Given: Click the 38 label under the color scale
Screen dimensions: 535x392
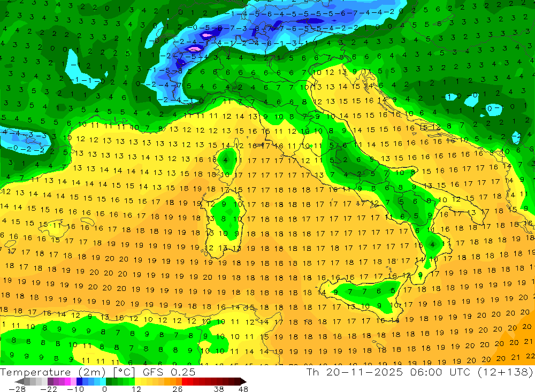Looking at the screenshot, I should pyautogui.click(x=218, y=389).
